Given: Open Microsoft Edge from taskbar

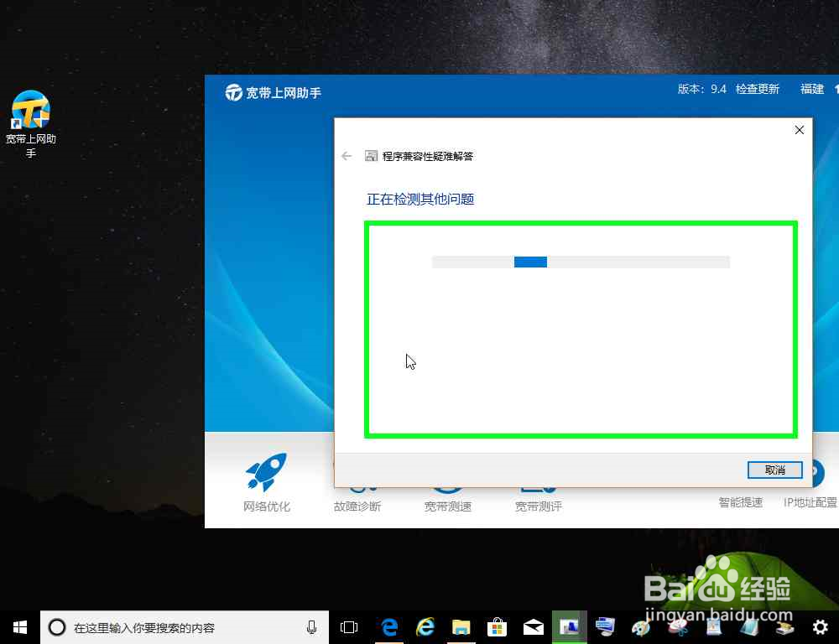Looking at the screenshot, I should (389, 627).
